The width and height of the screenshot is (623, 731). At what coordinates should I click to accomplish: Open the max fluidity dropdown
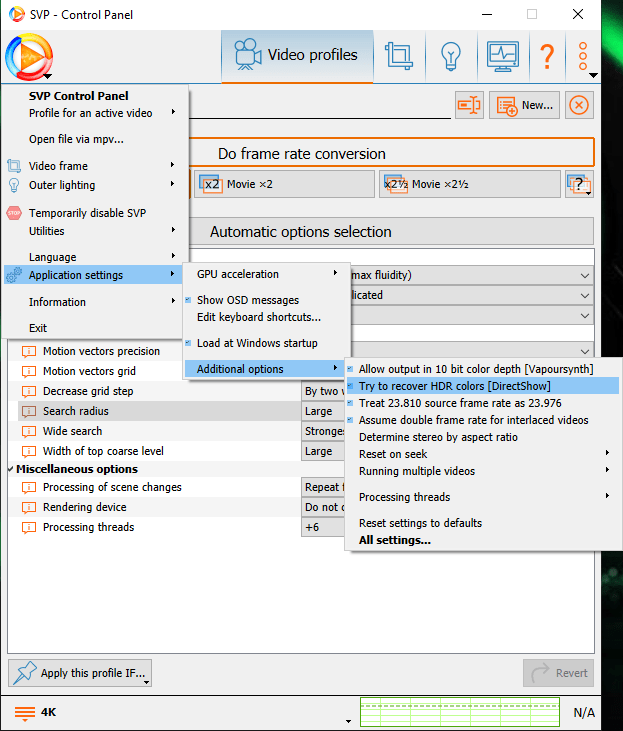pyautogui.click(x=472, y=276)
